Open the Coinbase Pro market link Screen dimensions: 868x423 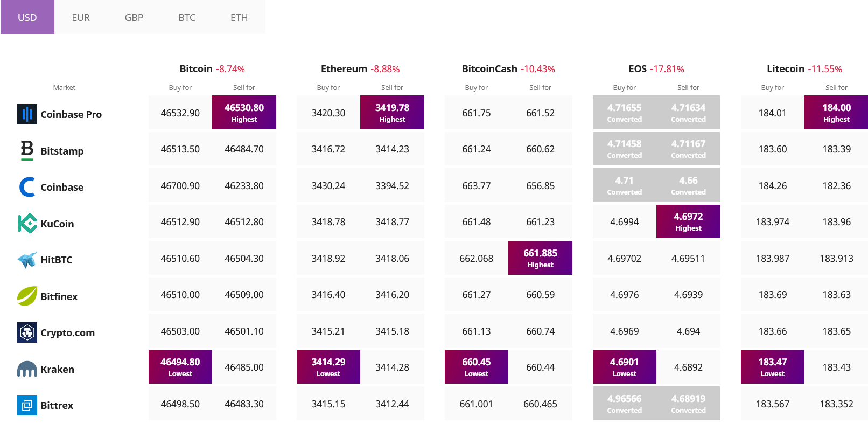tap(71, 114)
